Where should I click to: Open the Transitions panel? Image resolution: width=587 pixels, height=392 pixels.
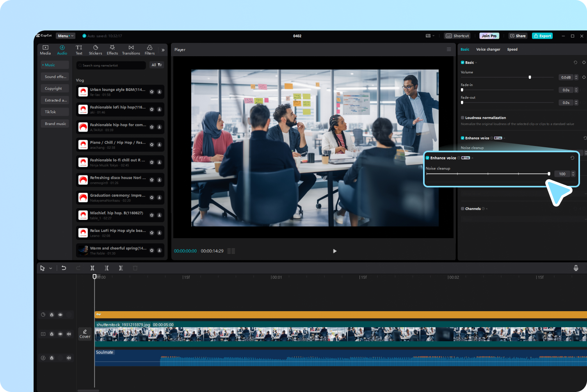click(131, 50)
